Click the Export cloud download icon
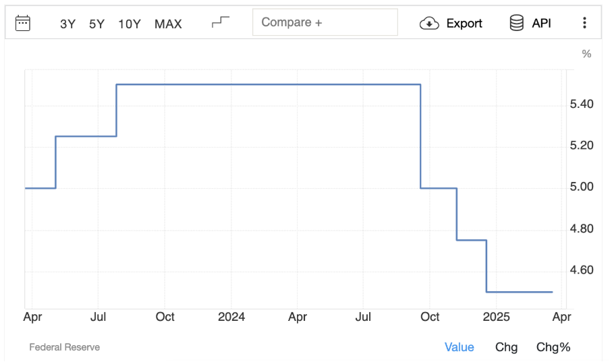The width and height of the screenshot is (610, 364). [x=429, y=24]
